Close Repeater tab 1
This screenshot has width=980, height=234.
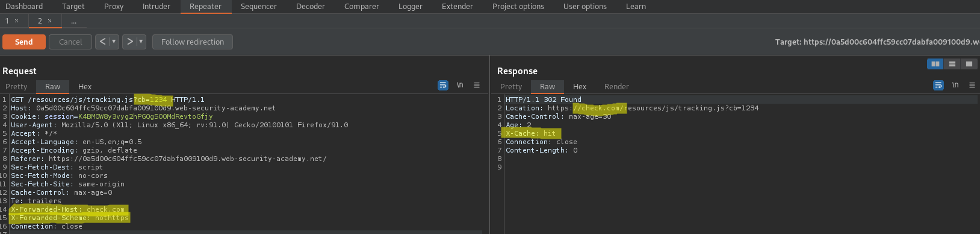pyautogui.click(x=17, y=21)
